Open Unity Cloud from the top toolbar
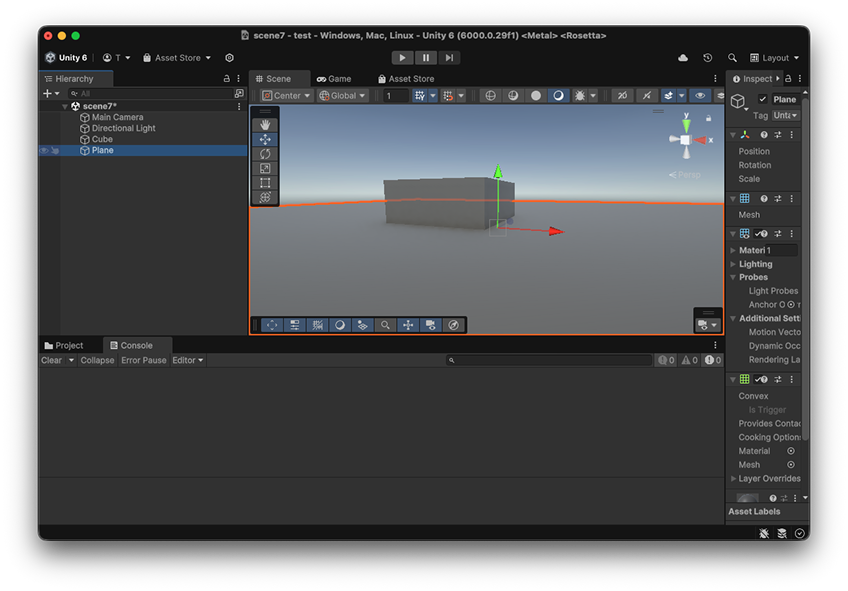848x591 pixels. [683, 58]
